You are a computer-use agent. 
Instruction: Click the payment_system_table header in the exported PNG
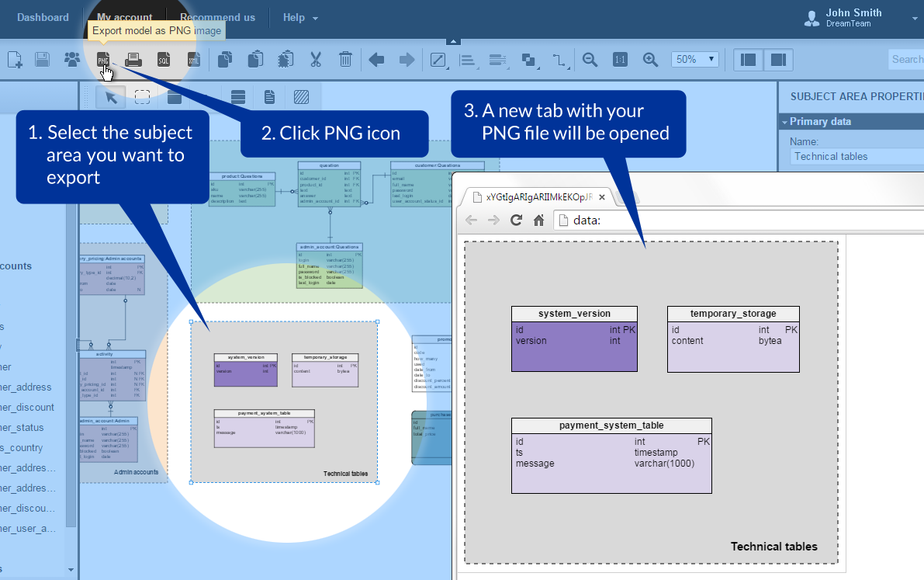611,425
